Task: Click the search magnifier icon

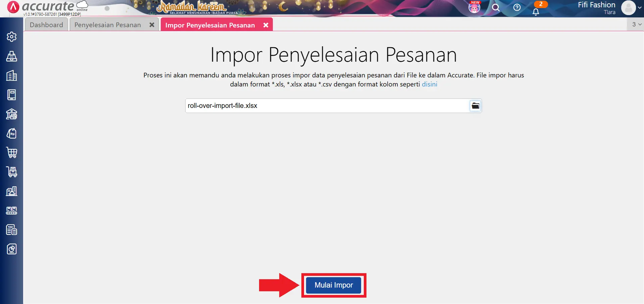Action: [496, 7]
